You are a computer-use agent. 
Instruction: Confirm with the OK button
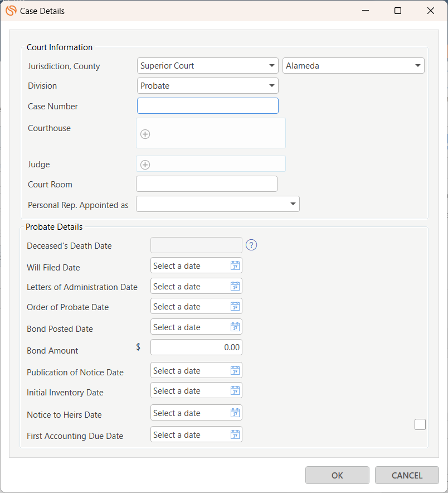click(337, 475)
